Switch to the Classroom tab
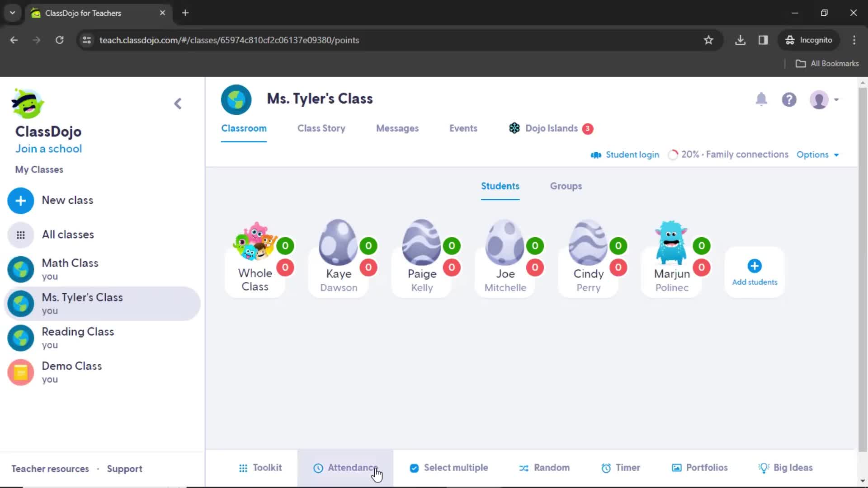 [x=244, y=129]
